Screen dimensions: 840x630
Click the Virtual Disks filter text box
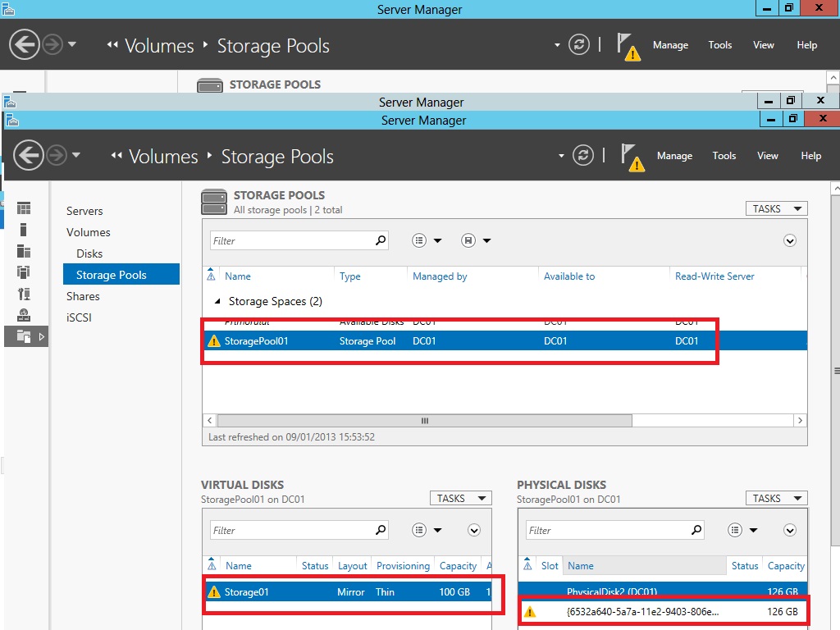pos(291,530)
